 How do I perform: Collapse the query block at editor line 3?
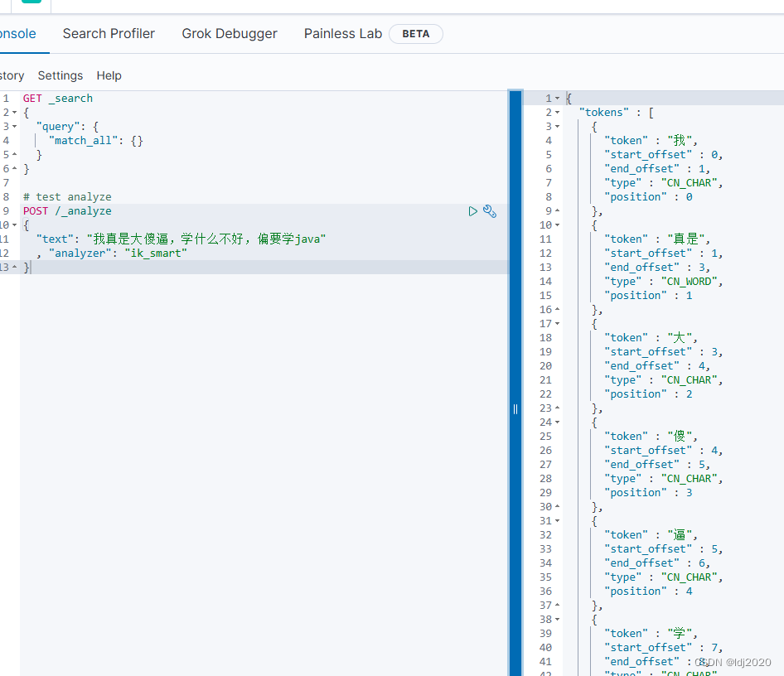pos(15,126)
